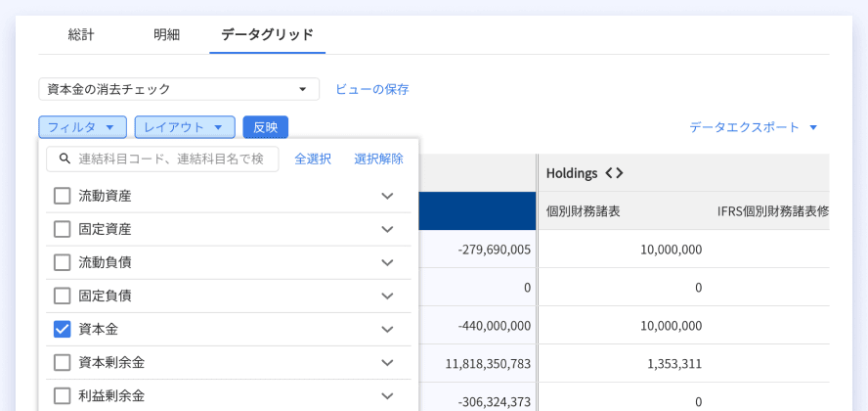Uncheck the 資本金 checkbox
Screen dimensions: 868x411
coord(62,330)
